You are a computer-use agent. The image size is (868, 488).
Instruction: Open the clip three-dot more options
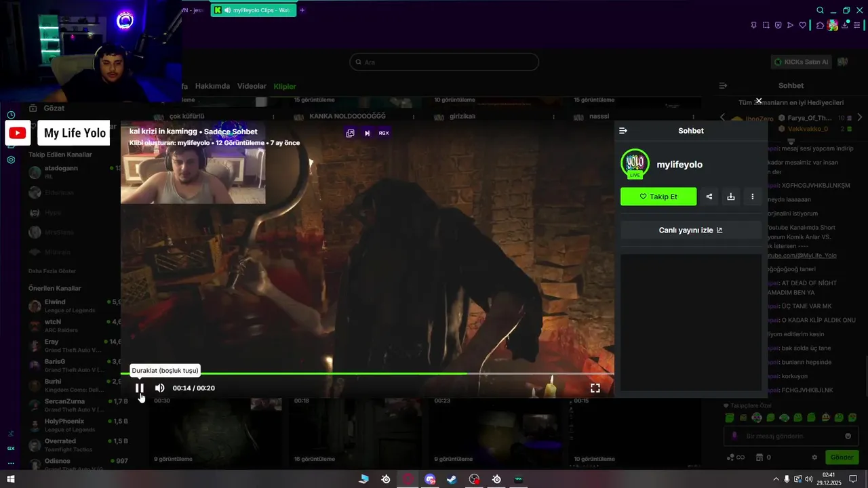[753, 197]
